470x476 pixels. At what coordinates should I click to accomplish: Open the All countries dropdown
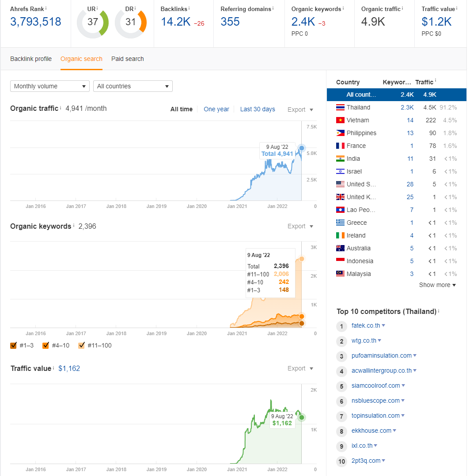pyautogui.click(x=133, y=86)
